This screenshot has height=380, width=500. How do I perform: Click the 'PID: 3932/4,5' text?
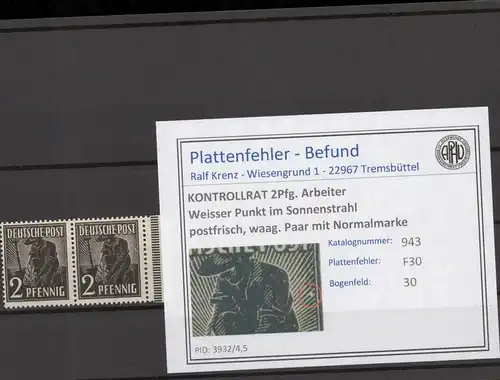click(x=221, y=349)
